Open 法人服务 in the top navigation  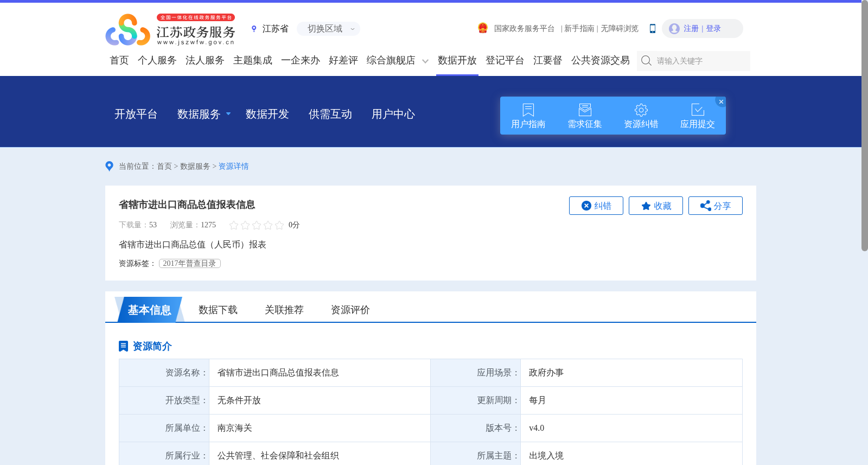click(205, 60)
